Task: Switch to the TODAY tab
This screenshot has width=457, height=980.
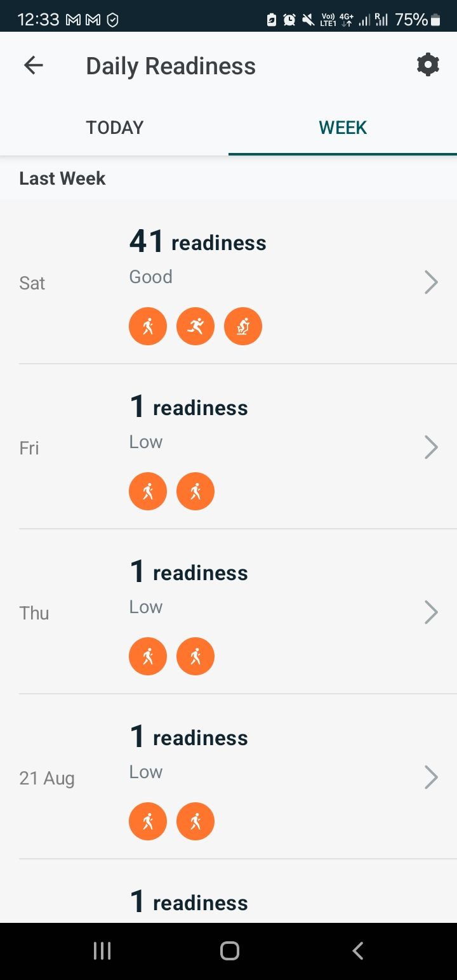Action: click(115, 128)
